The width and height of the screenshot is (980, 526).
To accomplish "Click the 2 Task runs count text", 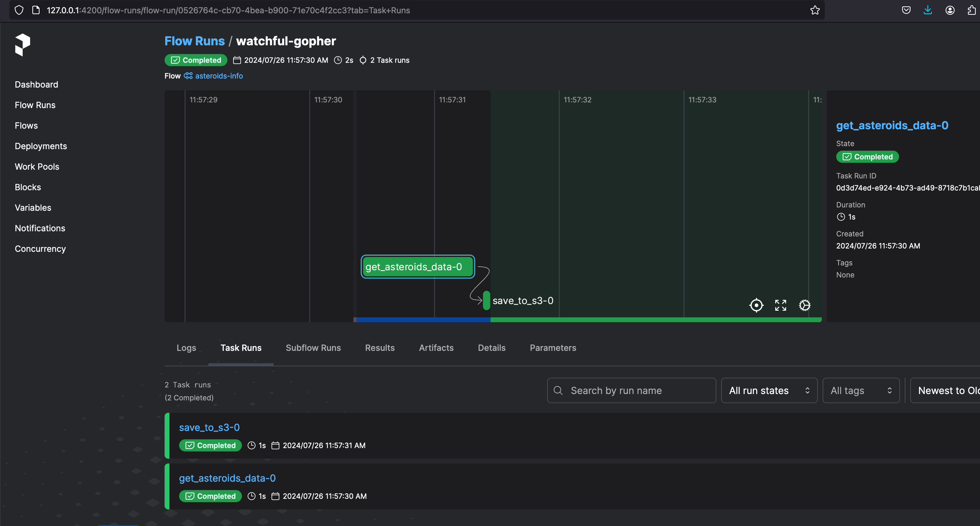I will click(x=390, y=60).
